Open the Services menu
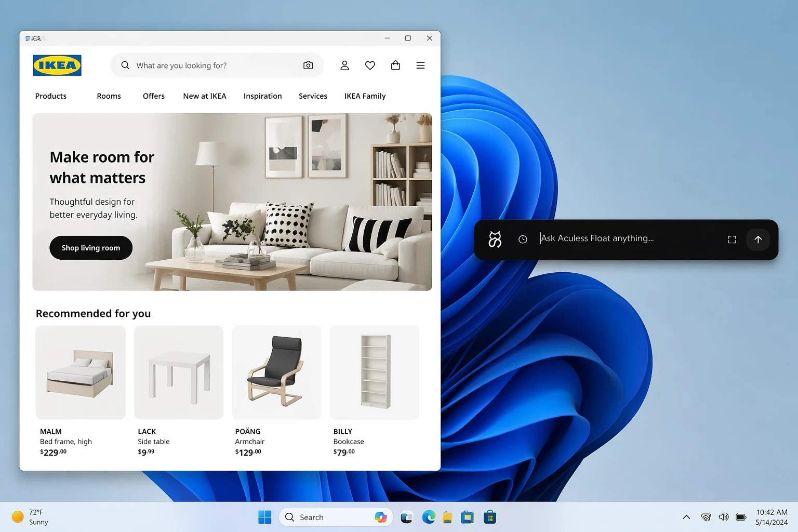Screen dimensions: 798x532 pyautogui.click(x=313, y=96)
